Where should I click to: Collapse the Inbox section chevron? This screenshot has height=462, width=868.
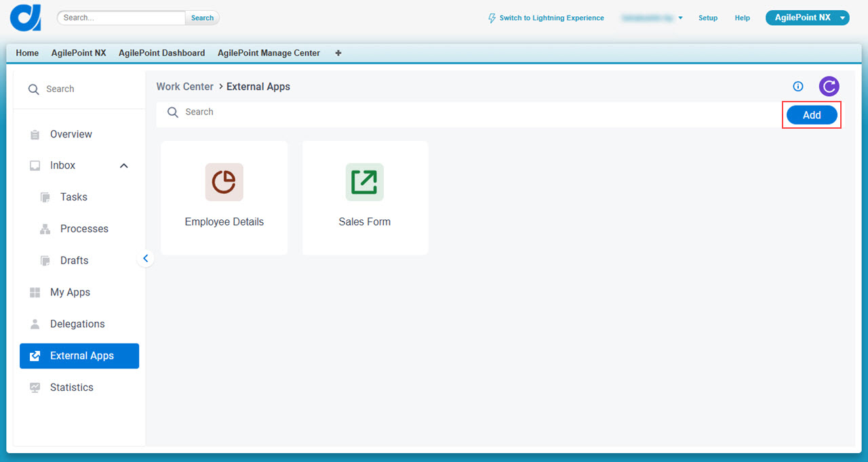pos(124,166)
